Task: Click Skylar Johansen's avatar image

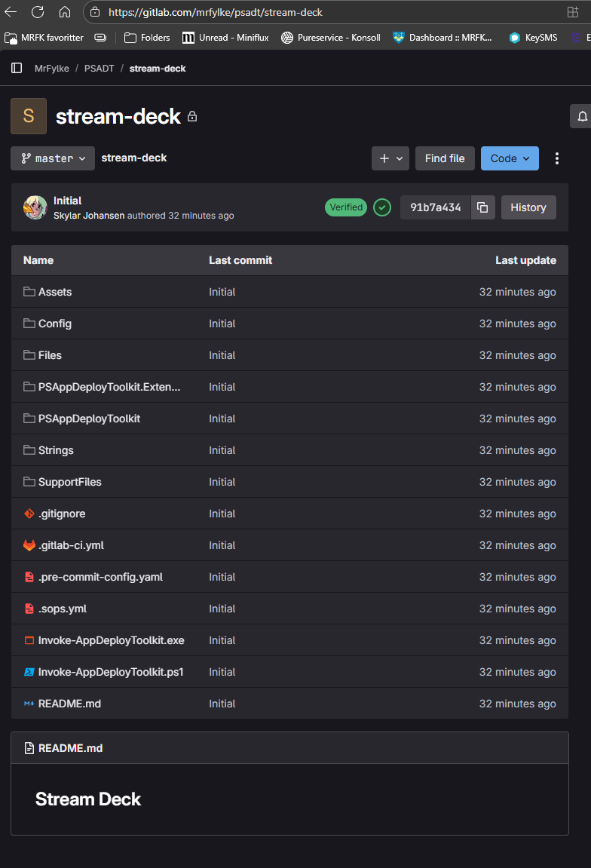Action: click(x=35, y=207)
